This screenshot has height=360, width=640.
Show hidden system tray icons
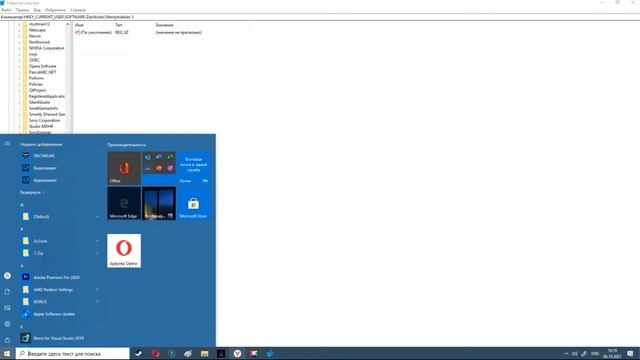coord(566,354)
